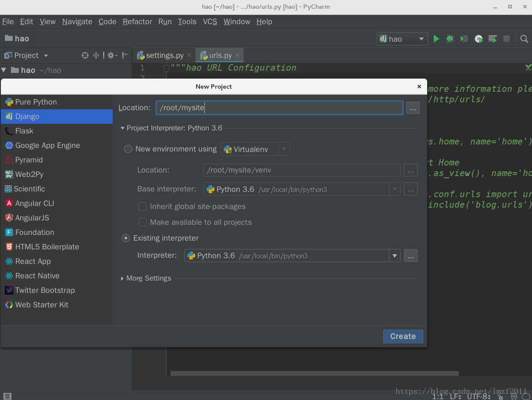Viewport: 532px width, 400px height.
Task: Click LF line separator in status bar
Action: pyautogui.click(x=456, y=396)
